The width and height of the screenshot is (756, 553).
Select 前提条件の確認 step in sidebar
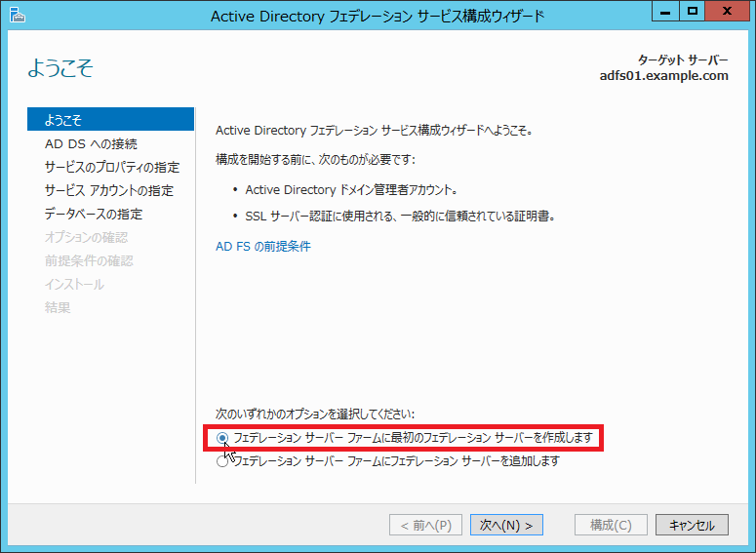pyautogui.click(x=89, y=260)
